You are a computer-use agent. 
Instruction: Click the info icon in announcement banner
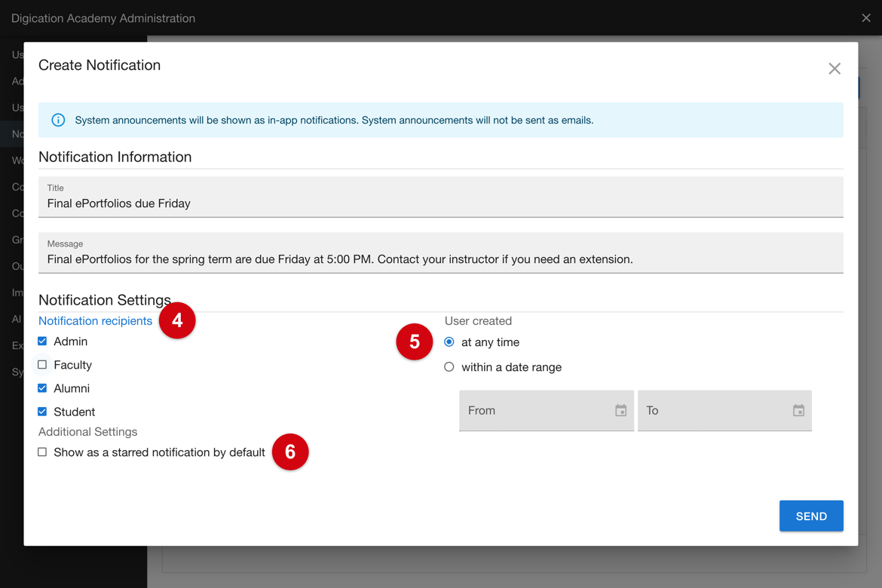(58, 120)
